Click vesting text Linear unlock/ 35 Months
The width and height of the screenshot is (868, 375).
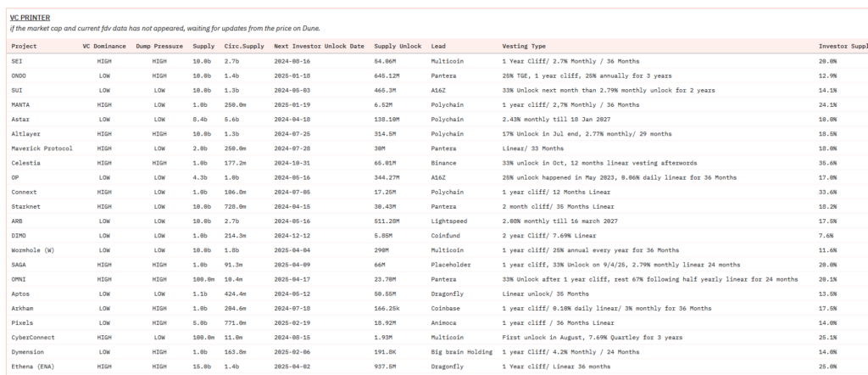coord(545,294)
